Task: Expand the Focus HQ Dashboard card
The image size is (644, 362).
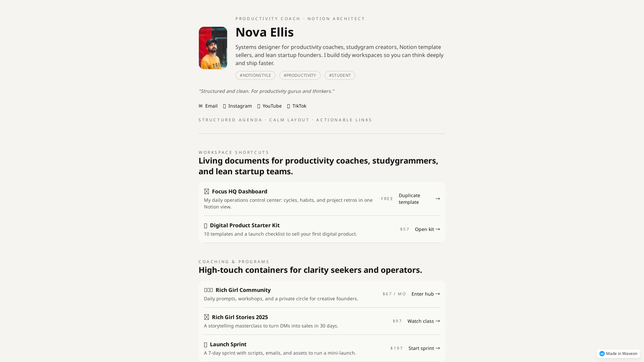Action: [239, 191]
